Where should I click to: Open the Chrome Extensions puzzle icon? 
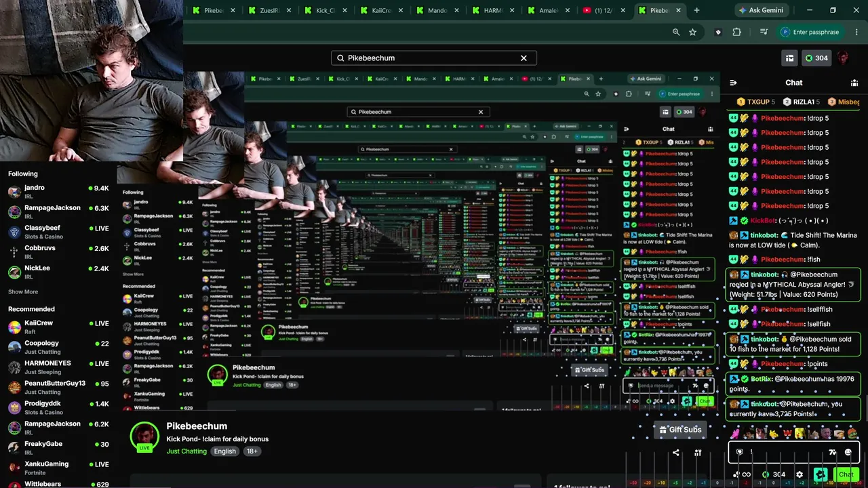[x=737, y=32]
